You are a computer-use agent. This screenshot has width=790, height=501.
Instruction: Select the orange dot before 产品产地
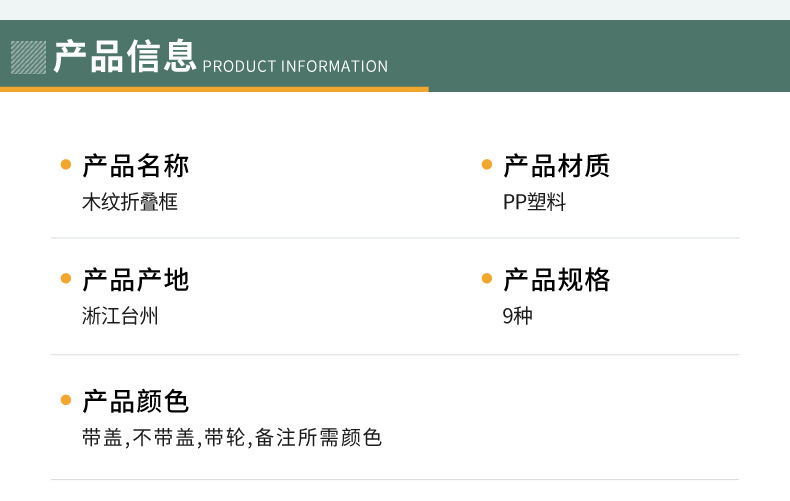tap(66, 280)
